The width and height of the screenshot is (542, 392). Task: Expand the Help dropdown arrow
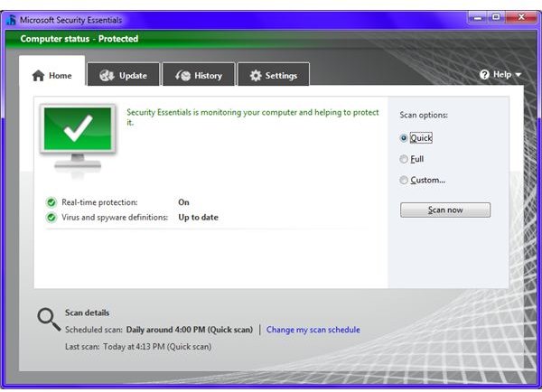coord(518,75)
